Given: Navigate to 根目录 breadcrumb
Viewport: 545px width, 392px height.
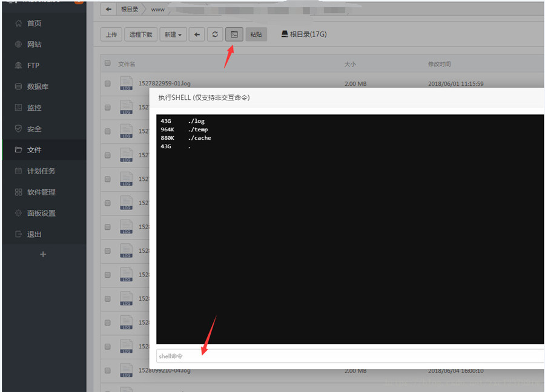Looking at the screenshot, I should pyautogui.click(x=130, y=9).
